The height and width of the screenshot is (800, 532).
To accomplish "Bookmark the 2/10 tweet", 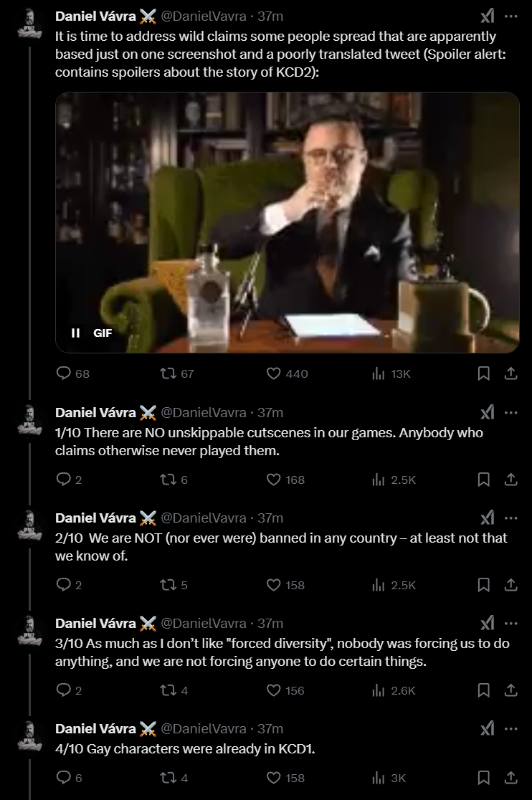I will [x=483, y=585].
